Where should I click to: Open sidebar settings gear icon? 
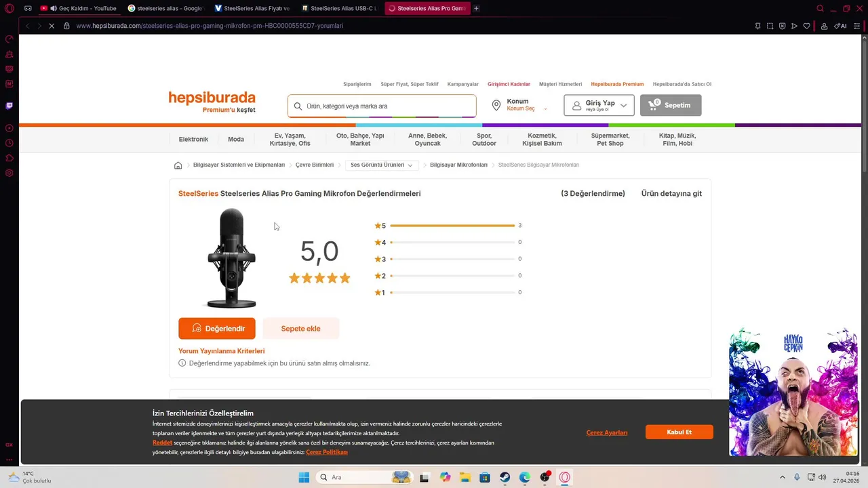click(x=9, y=173)
